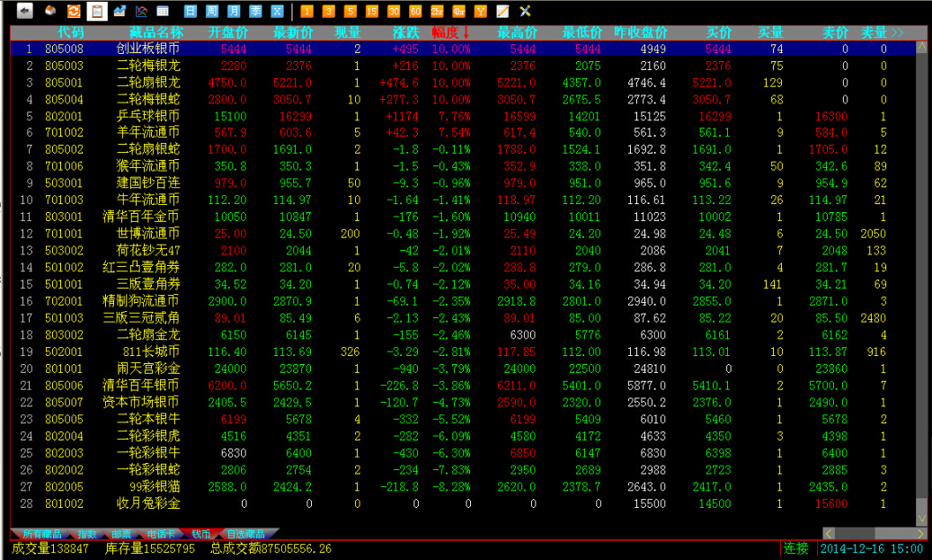This screenshot has height=560, width=932.
Task: Select the row for 羊年流通币
Action: pyautogui.click(x=463, y=132)
